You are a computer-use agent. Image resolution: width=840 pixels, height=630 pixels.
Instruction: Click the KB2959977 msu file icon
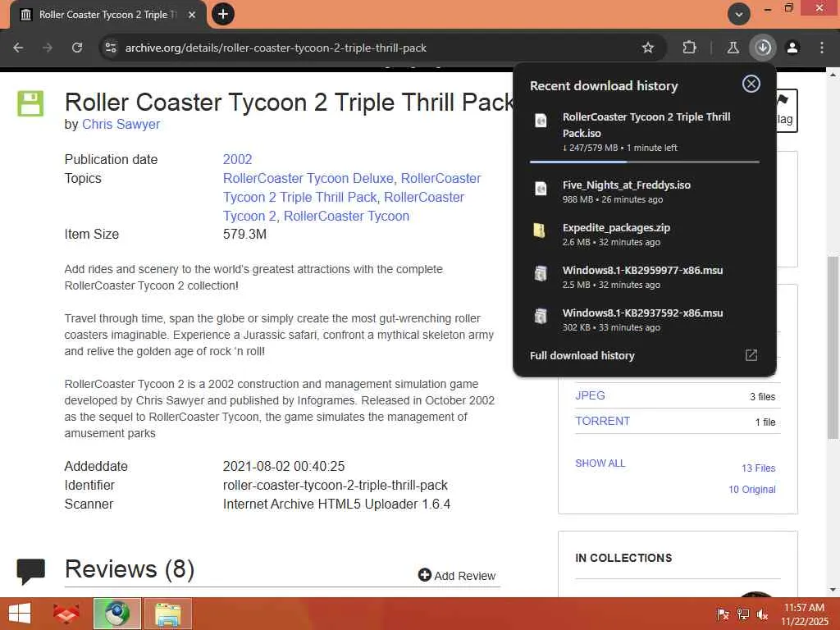coord(541,273)
